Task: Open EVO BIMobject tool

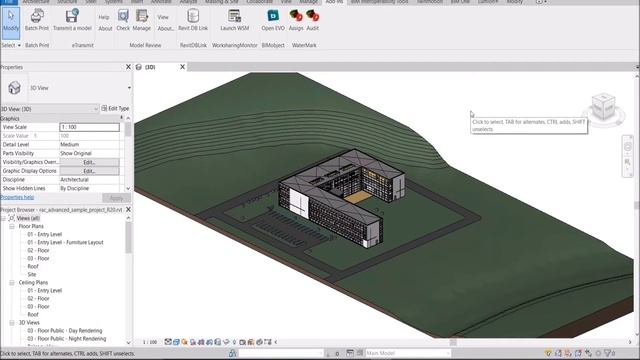Action: coord(273,20)
